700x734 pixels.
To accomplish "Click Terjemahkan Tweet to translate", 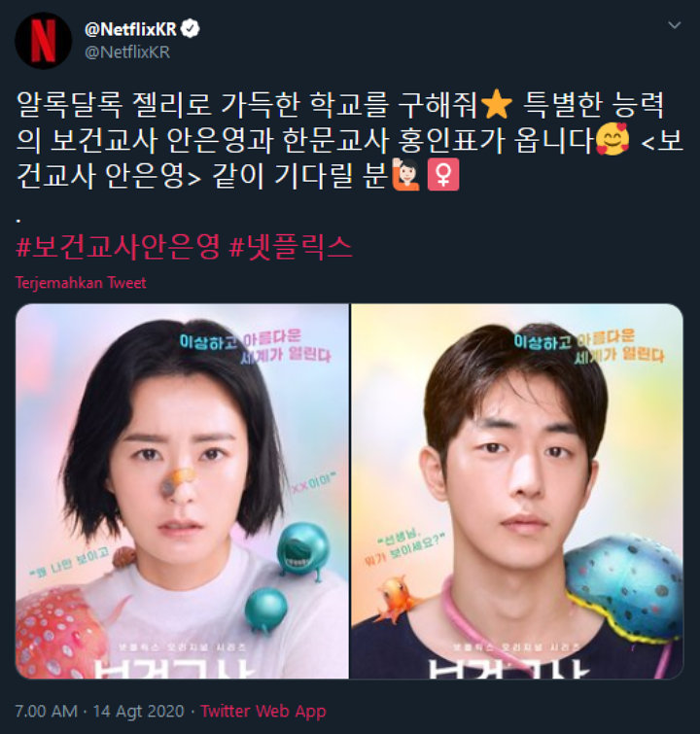I will point(81,282).
